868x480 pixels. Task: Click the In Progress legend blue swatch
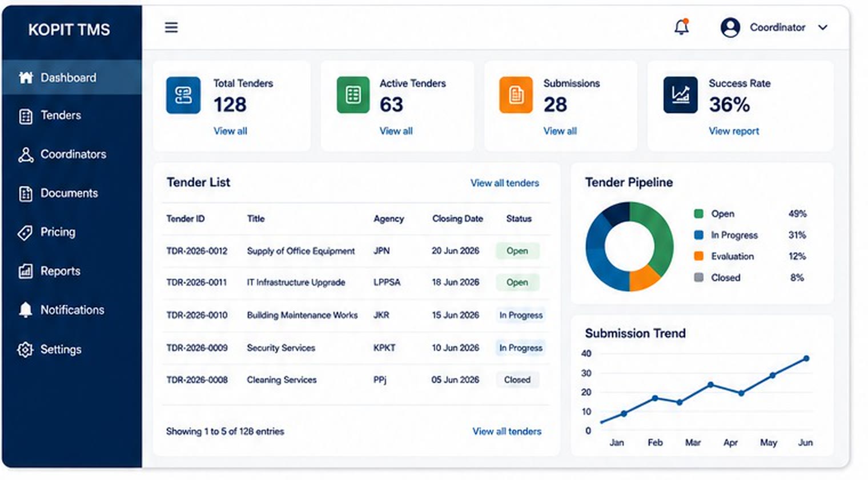698,235
